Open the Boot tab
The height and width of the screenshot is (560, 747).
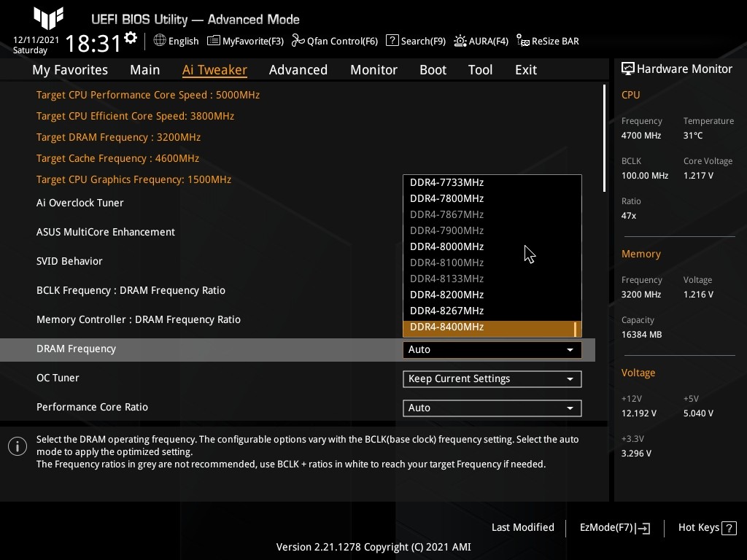coord(433,70)
